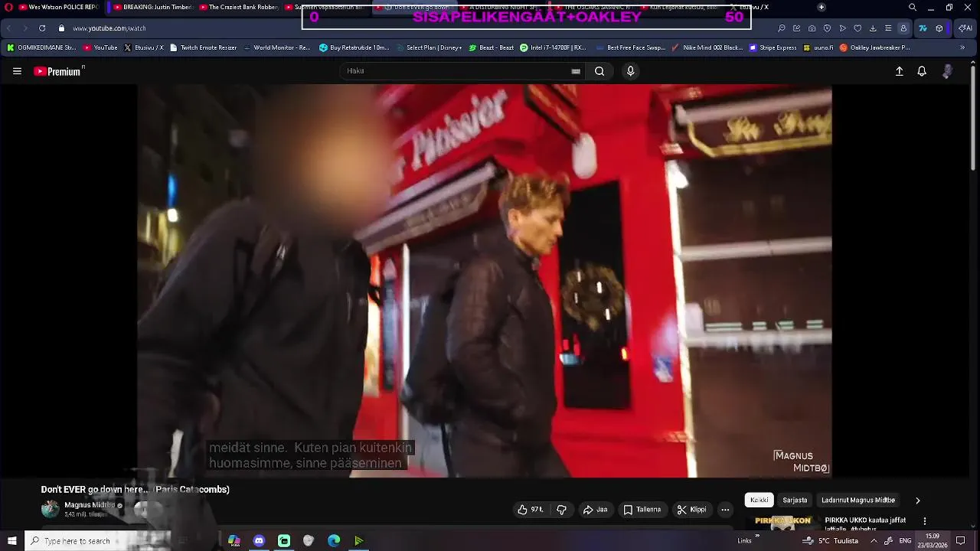This screenshot has width=980, height=551.
Task: Open the Magnus Midtbø channel name link
Action: (90, 505)
